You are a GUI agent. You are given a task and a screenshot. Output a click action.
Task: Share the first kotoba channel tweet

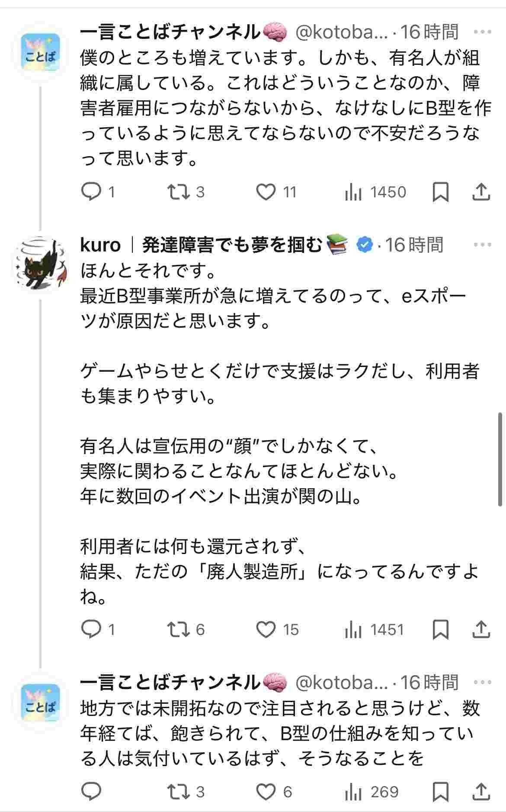coord(481,192)
